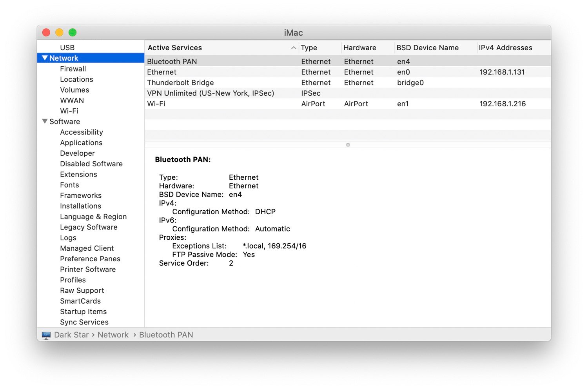Click the Active Services sort arrow
This screenshot has width=588, height=390.
point(293,47)
